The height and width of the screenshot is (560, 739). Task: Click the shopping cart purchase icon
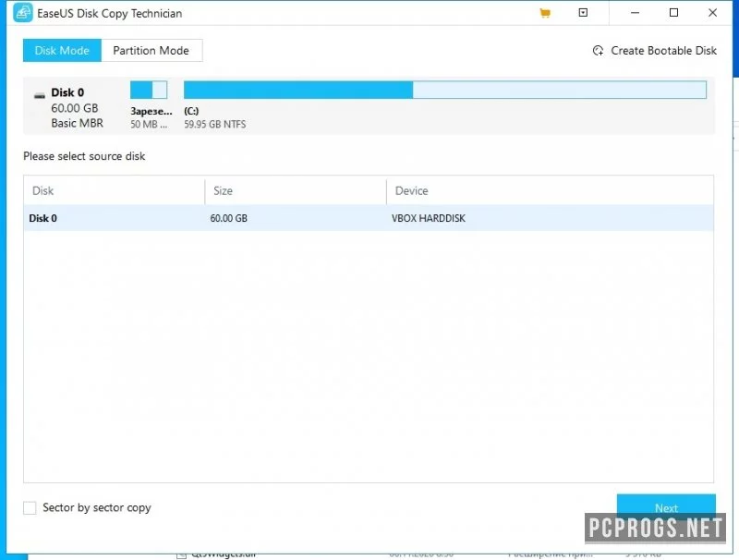[545, 13]
